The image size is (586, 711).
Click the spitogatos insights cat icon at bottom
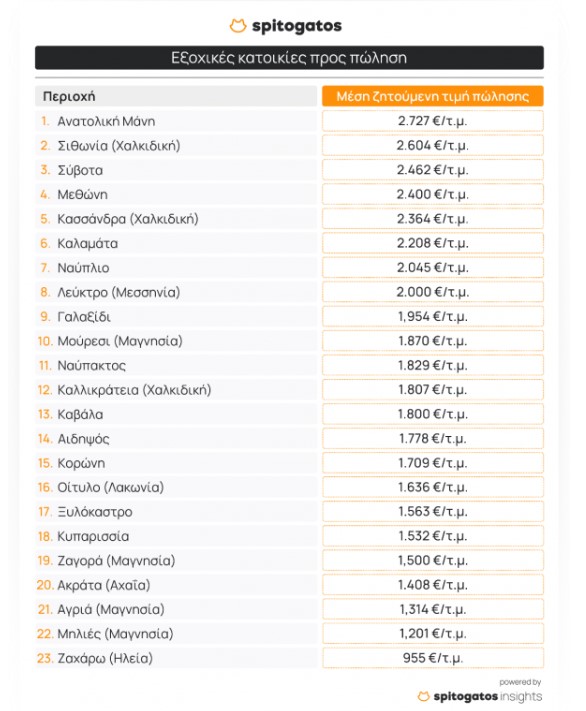coord(423,696)
